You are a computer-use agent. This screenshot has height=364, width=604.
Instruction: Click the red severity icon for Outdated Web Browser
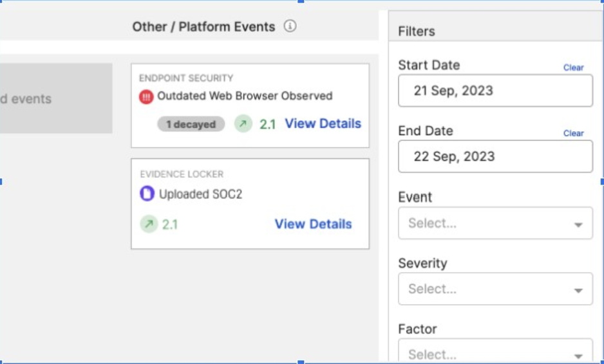[x=146, y=96]
